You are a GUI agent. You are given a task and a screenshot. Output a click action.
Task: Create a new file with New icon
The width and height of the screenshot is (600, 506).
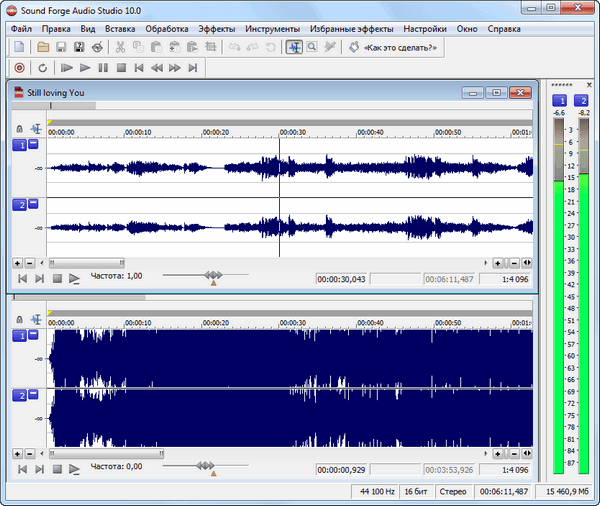(19, 47)
